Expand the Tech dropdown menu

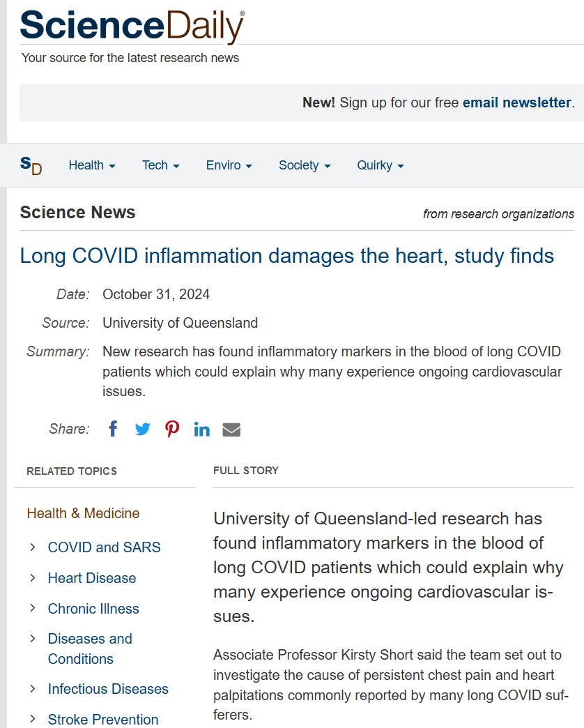[x=160, y=165]
